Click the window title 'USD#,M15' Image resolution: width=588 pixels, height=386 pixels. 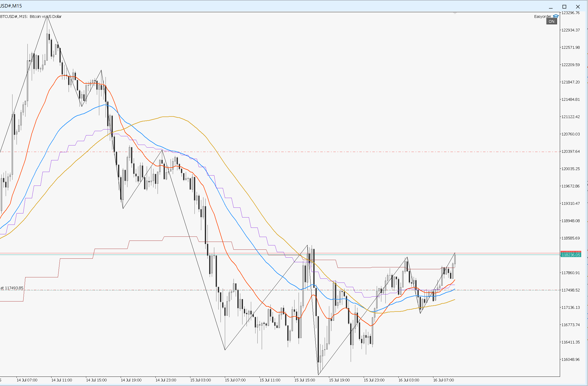coord(11,6)
